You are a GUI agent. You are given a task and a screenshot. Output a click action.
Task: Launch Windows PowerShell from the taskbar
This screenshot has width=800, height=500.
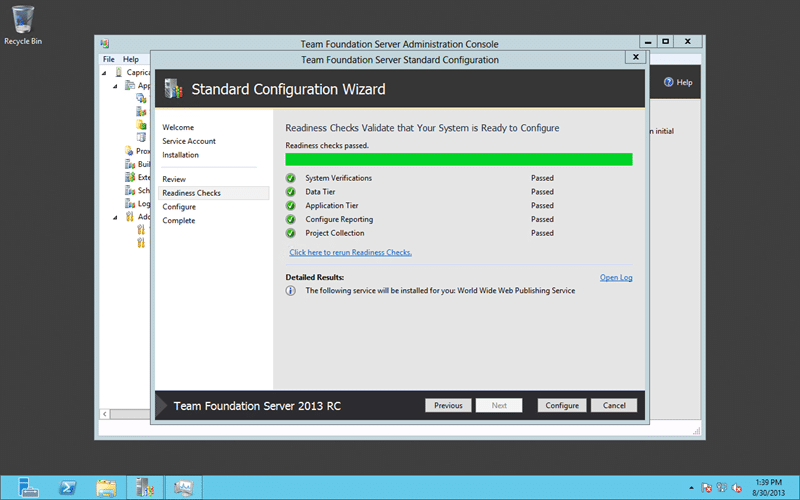[67, 488]
